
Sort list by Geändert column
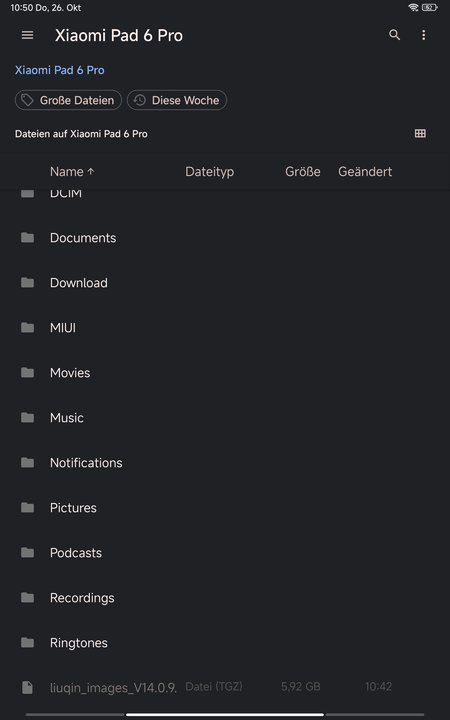pos(365,172)
